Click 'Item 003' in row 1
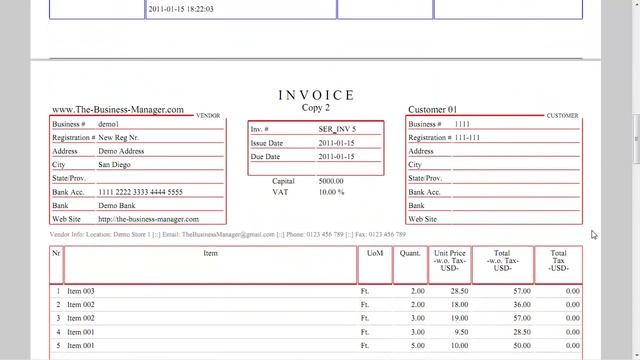The height and width of the screenshot is (360, 640). tap(81, 291)
